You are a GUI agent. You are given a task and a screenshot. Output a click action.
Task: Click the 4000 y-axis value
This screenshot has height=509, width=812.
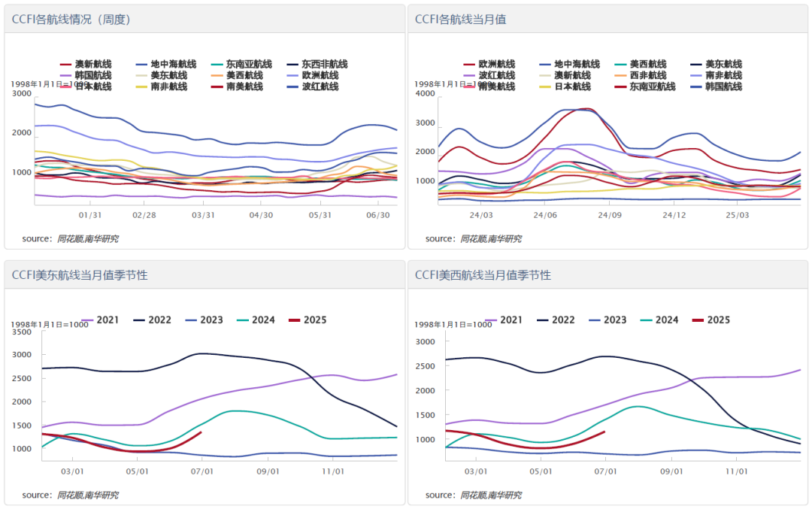click(x=425, y=94)
